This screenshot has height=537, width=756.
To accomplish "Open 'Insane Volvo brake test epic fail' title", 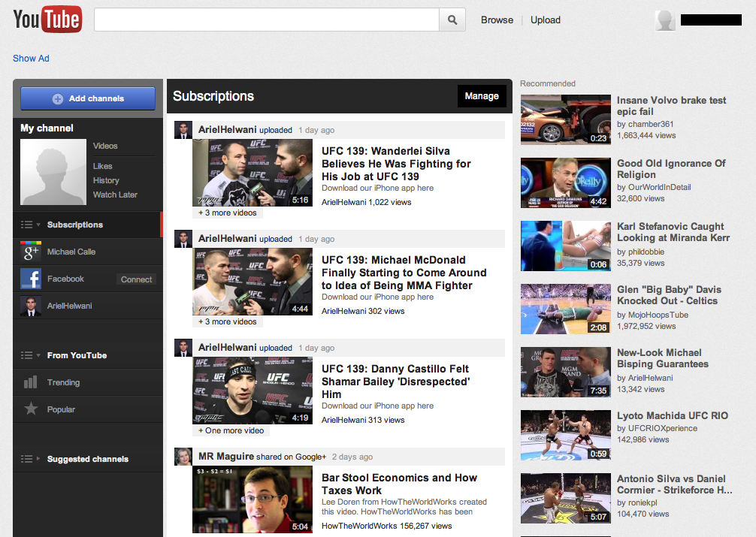I will pos(672,106).
